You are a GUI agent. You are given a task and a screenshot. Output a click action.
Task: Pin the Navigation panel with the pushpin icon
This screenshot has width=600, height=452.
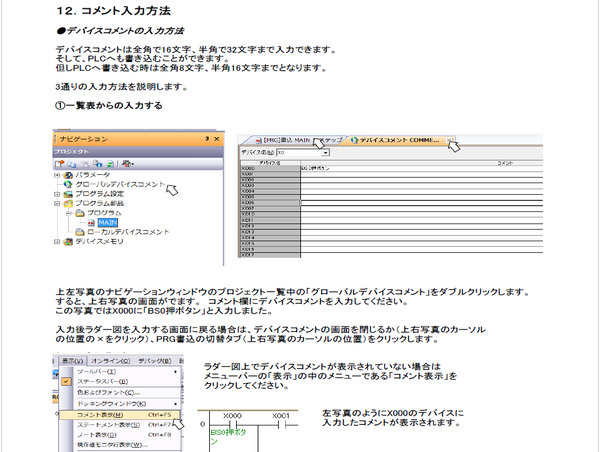206,137
